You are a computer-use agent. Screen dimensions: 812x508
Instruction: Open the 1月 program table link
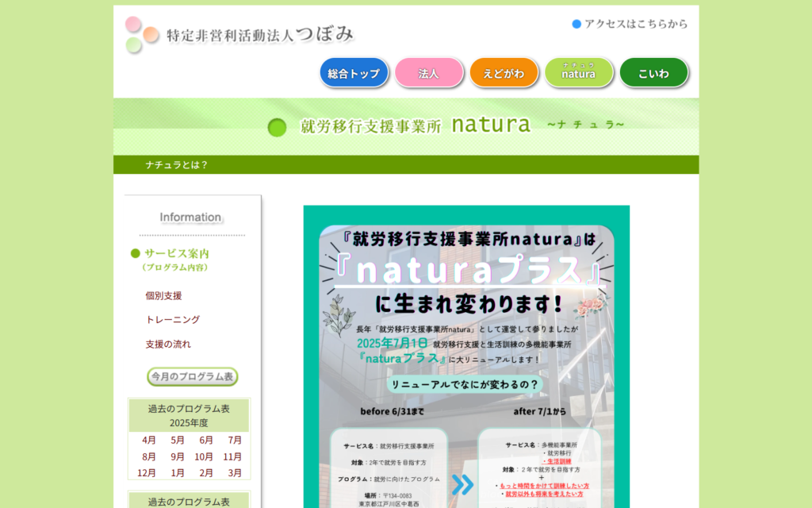point(178,473)
